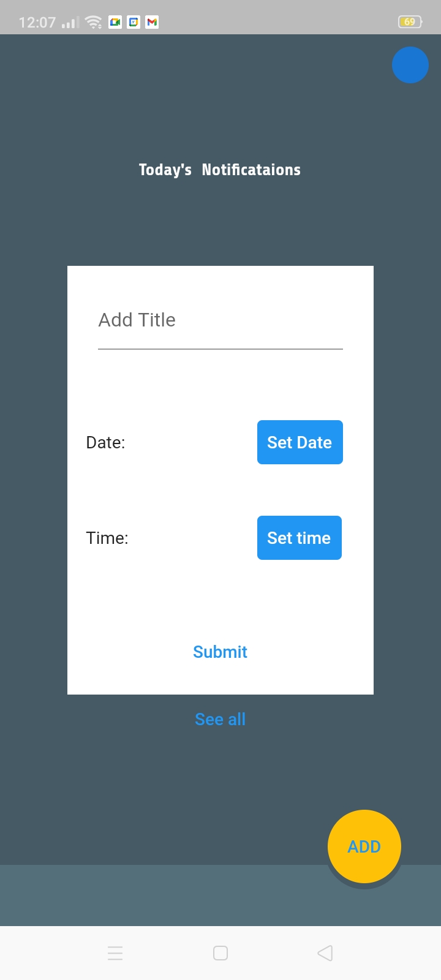Open the Google Meet icon in status bar
Viewport: 441px width, 980px height.
(115, 21)
